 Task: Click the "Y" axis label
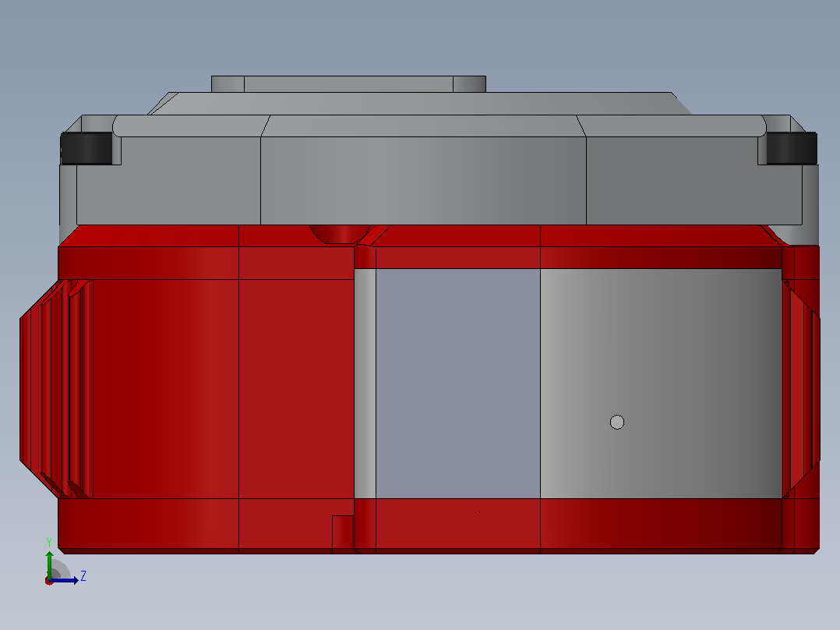[49, 543]
